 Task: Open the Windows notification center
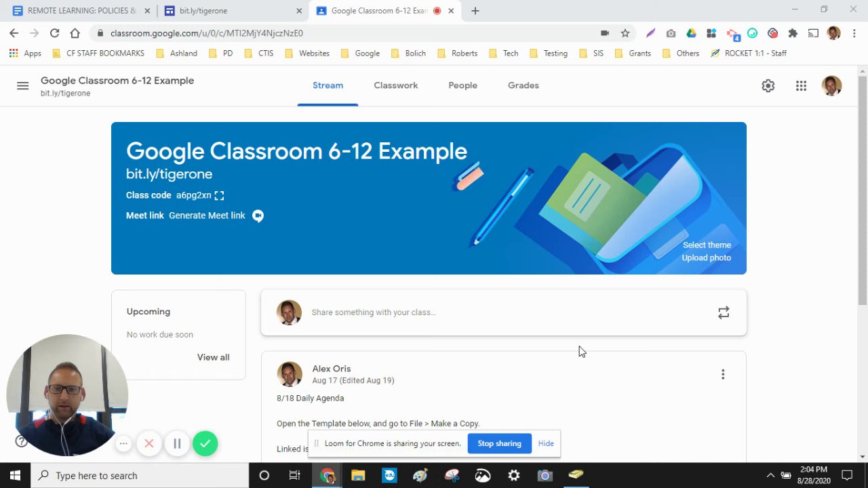pyautogui.click(x=847, y=476)
